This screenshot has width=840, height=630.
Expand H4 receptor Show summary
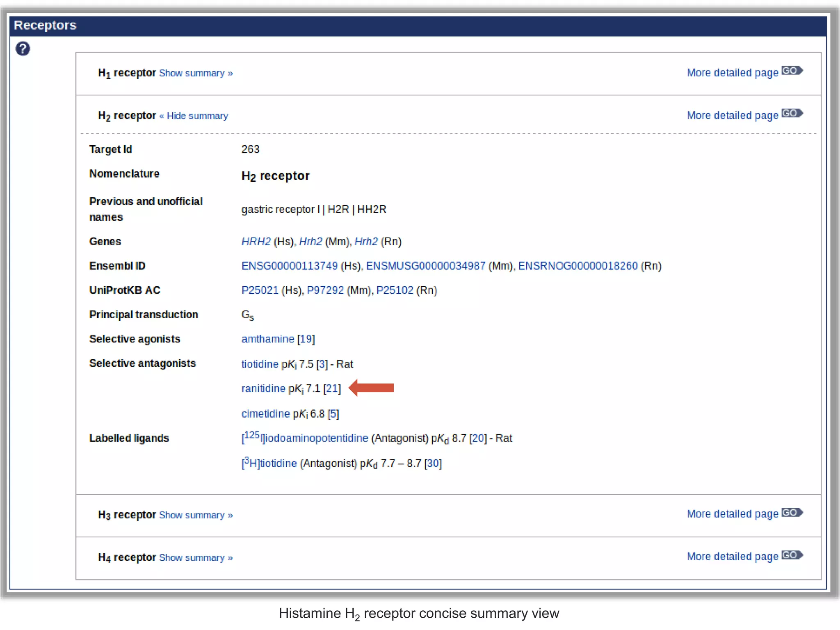(x=196, y=557)
